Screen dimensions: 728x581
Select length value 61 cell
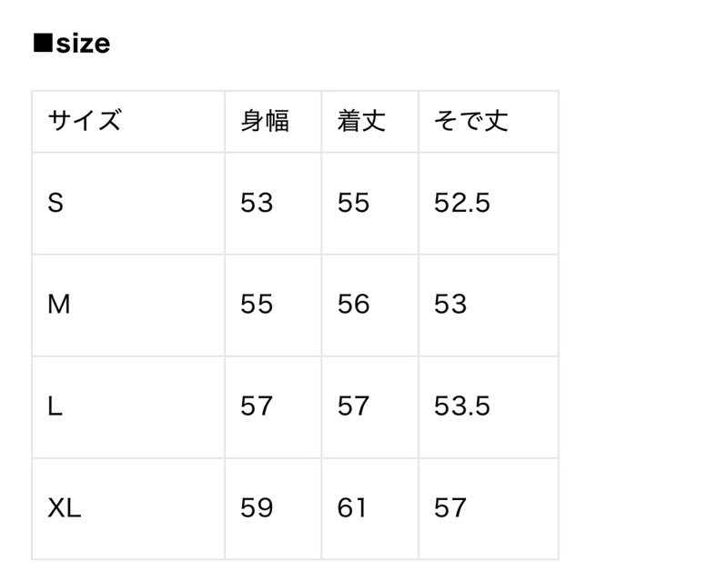coord(352,507)
